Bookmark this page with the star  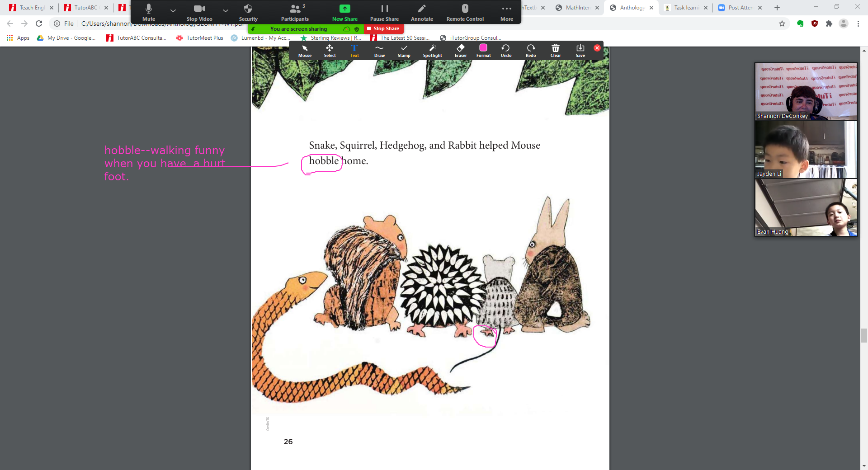coord(782,23)
